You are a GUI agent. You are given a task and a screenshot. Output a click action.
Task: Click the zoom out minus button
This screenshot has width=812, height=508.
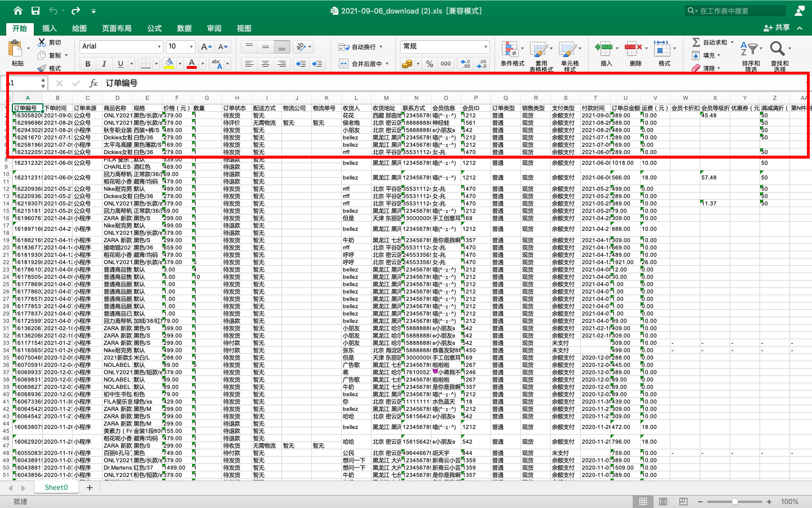[x=700, y=502]
